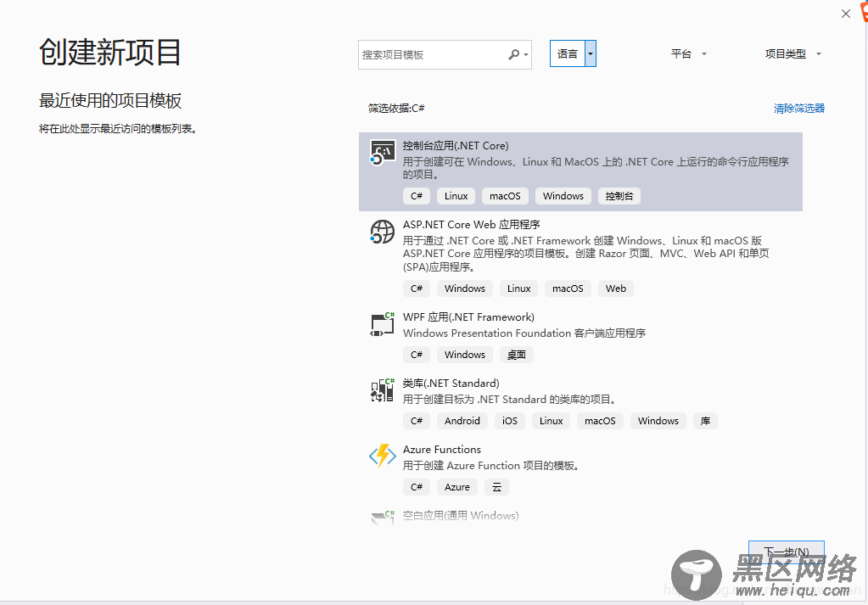Click the ASP.NET Core Web application globe icon

pos(382,232)
